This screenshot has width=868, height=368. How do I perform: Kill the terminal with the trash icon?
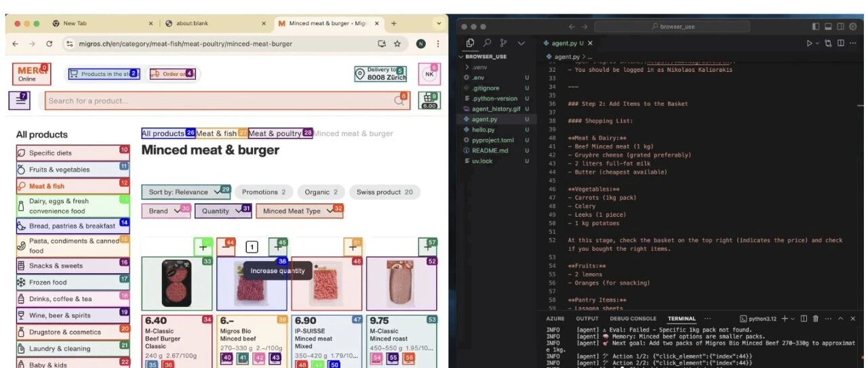[x=816, y=319]
